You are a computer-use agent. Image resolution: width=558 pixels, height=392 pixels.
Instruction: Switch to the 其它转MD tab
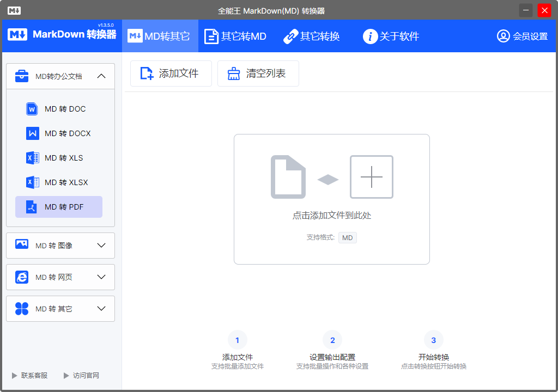(235, 36)
